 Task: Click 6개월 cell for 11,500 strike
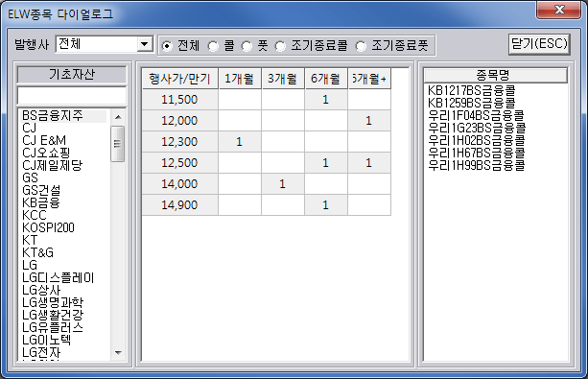click(x=326, y=100)
